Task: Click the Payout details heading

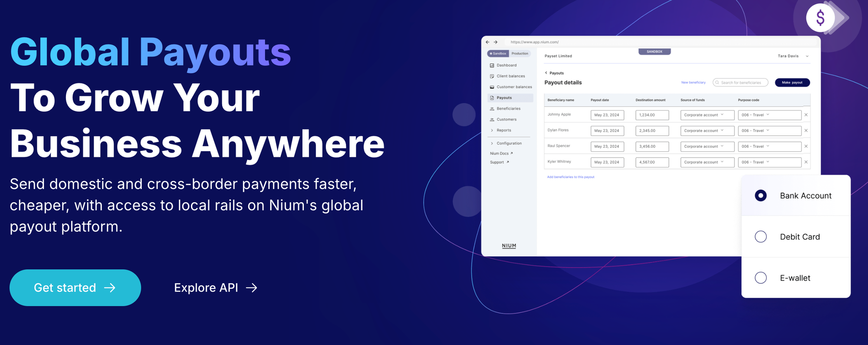Action: [x=563, y=83]
